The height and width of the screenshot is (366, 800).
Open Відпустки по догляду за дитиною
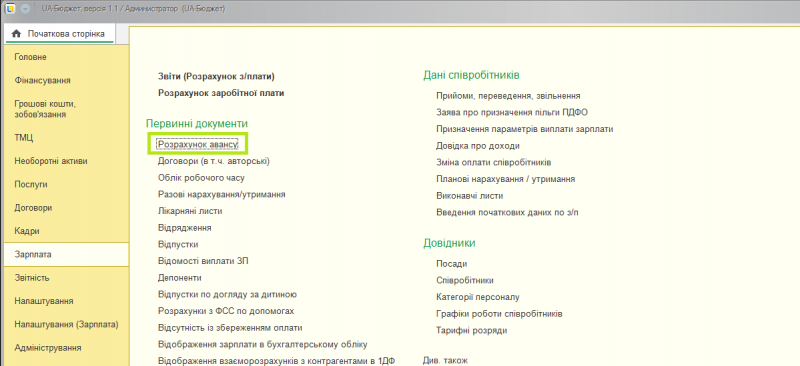click(228, 295)
